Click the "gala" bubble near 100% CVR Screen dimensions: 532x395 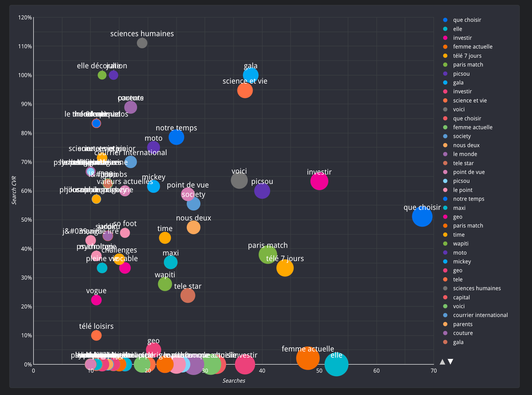tap(250, 75)
